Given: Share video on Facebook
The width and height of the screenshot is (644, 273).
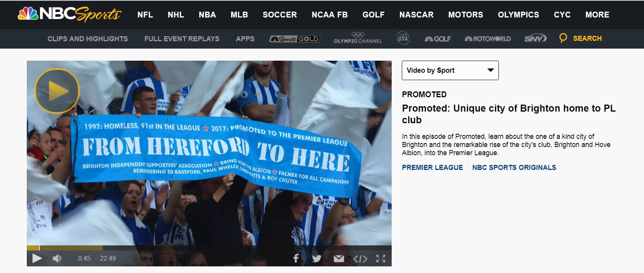Looking at the screenshot, I should click(296, 258).
